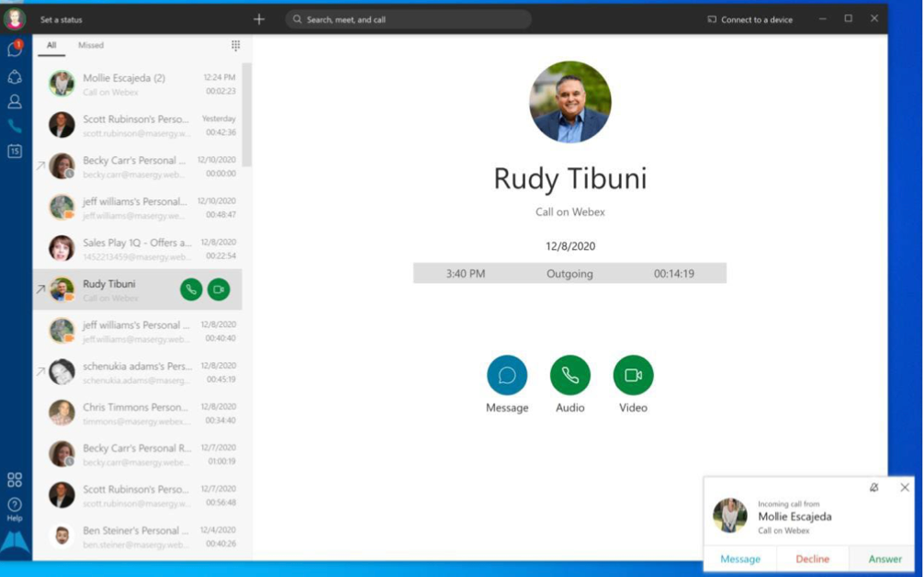Switch to the All calls tab
924x577 pixels.
[x=51, y=45]
